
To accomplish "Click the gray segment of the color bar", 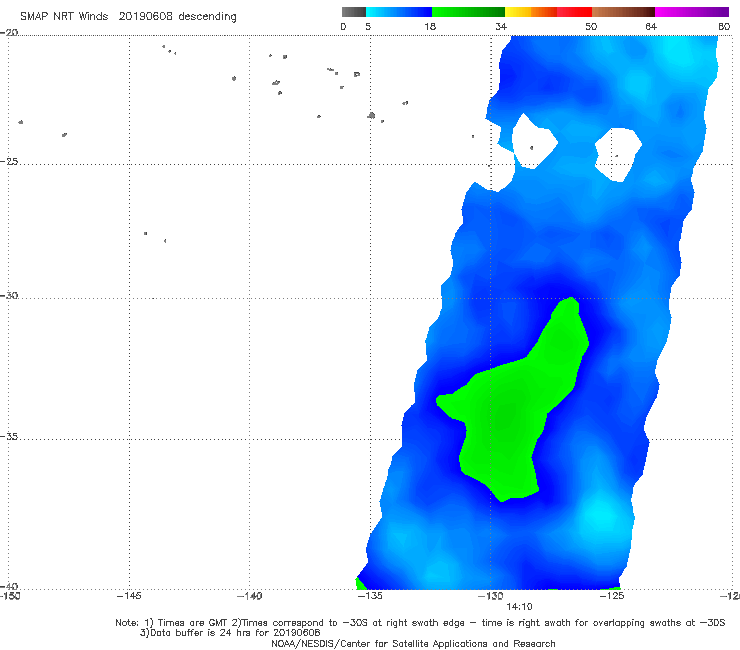I will (x=353, y=12).
